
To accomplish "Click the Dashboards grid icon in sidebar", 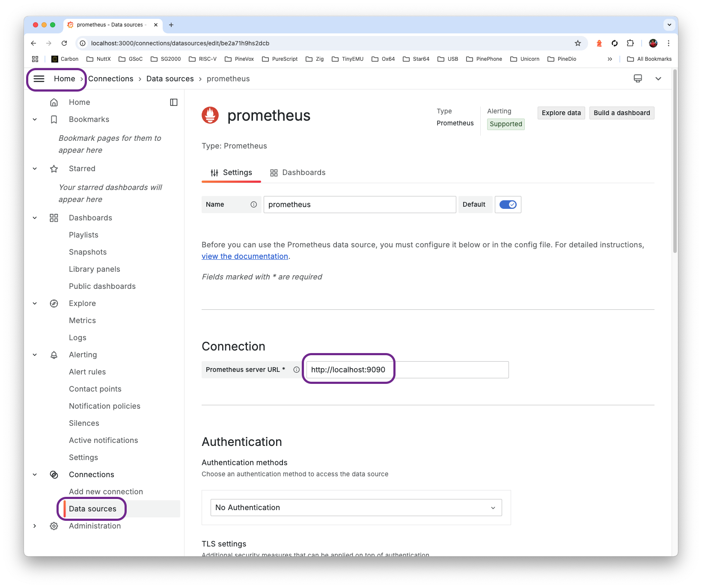I will [54, 218].
